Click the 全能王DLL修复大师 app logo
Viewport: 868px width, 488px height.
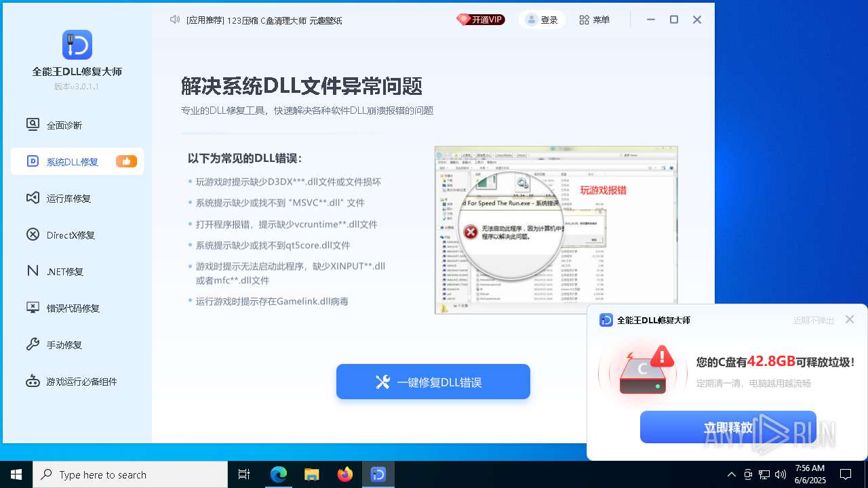tap(77, 45)
